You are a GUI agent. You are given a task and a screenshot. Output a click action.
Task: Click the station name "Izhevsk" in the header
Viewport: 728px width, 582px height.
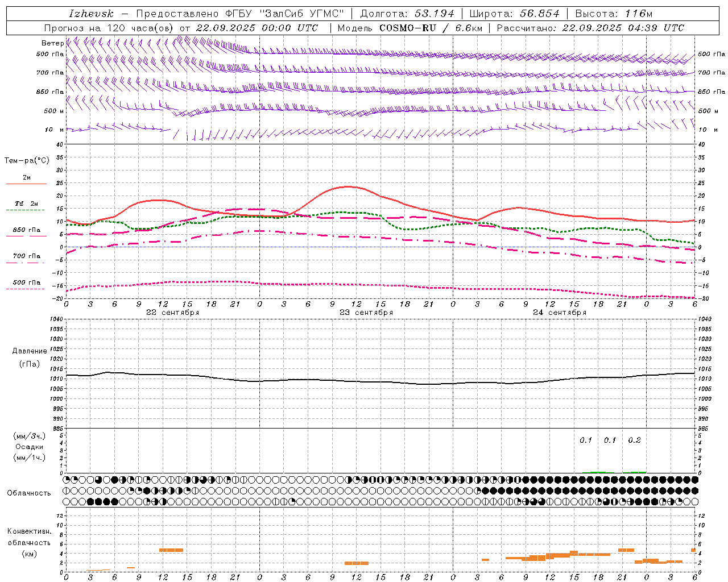pos(91,14)
